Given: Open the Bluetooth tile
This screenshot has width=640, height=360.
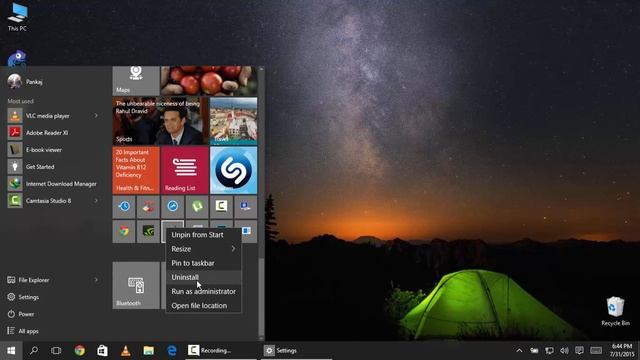Looking at the screenshot, I should pos(136,285).
